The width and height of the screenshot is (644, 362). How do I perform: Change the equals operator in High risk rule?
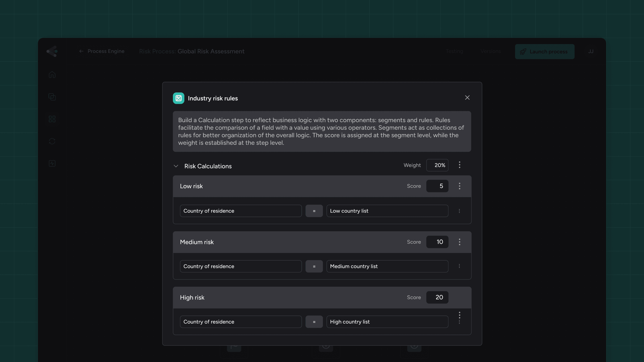[x=314, y=322]
